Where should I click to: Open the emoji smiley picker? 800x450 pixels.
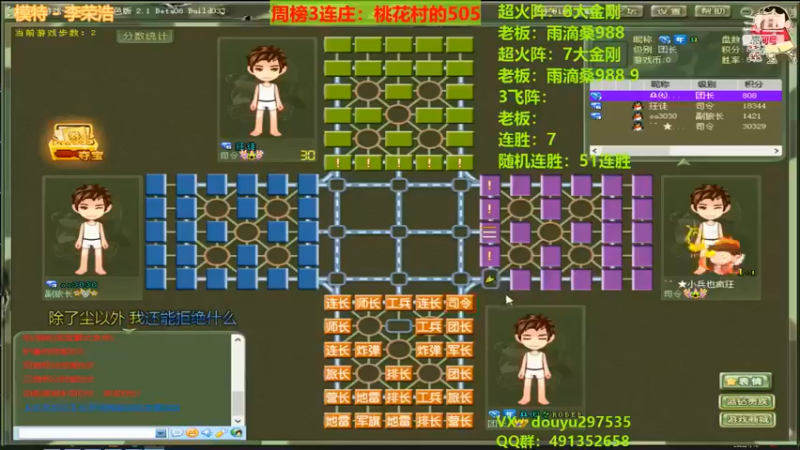(192, 433)
